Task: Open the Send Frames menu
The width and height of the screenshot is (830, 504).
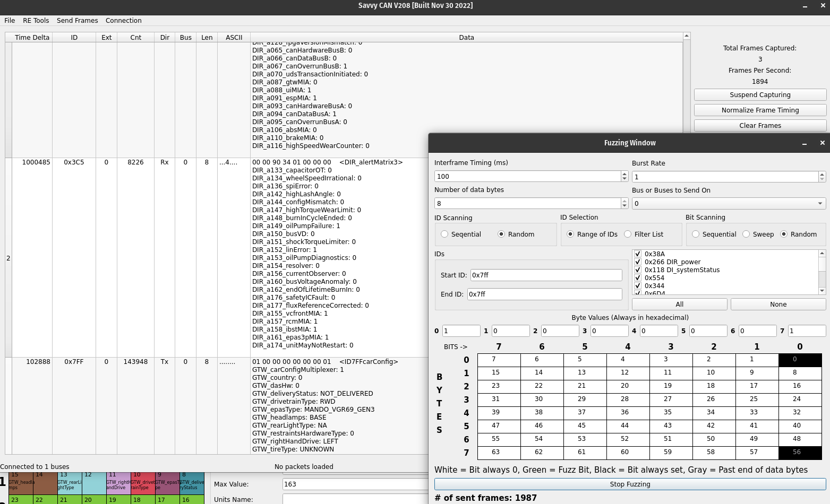Action: pos(77,21)
